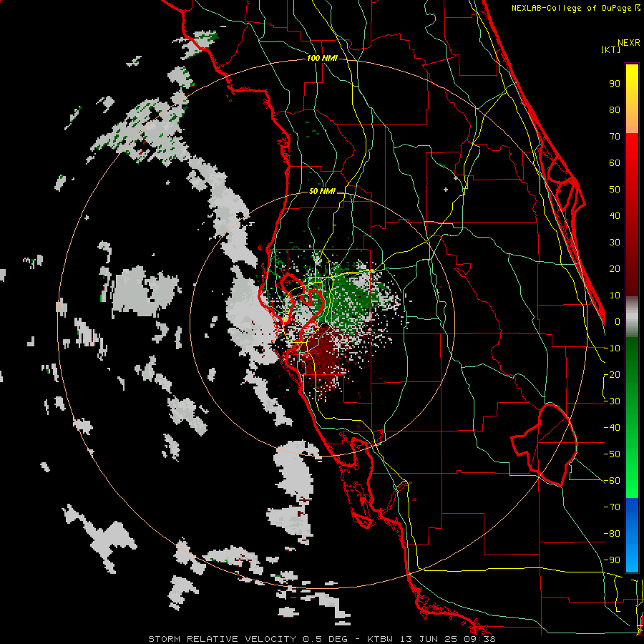
Task: Click the positive 90 scale label
Action: [615, 84]
